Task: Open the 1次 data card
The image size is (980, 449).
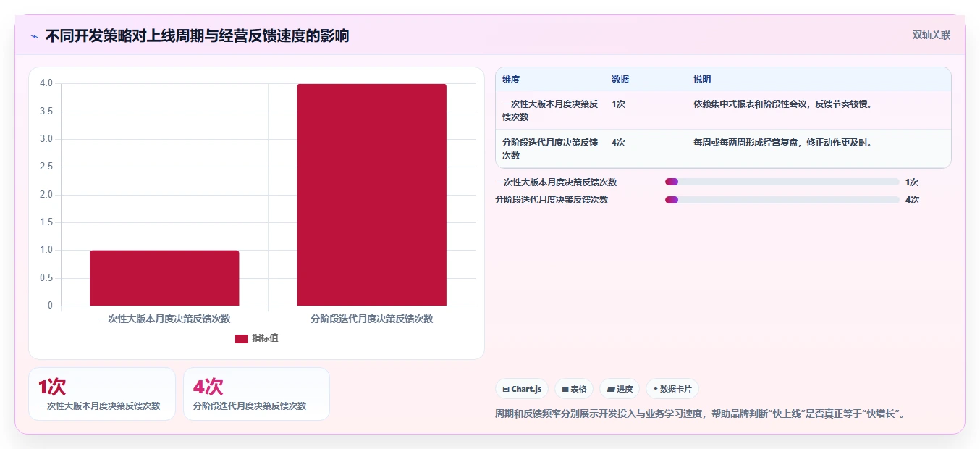Action: click(102, 394)
